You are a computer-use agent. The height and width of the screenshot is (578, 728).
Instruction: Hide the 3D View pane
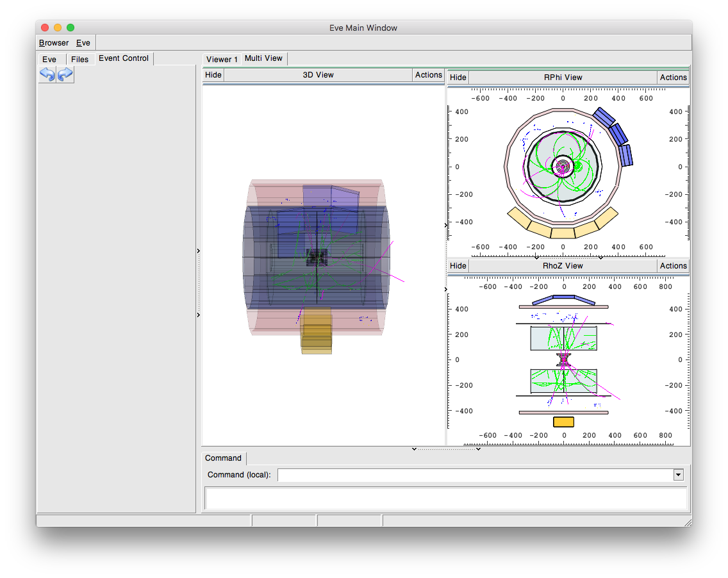(213, 75)
